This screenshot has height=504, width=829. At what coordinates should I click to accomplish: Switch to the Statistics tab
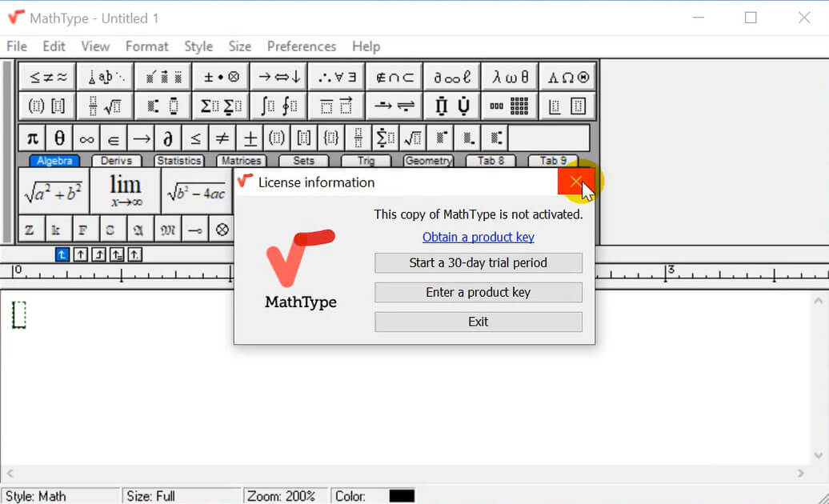coord(179,161)
